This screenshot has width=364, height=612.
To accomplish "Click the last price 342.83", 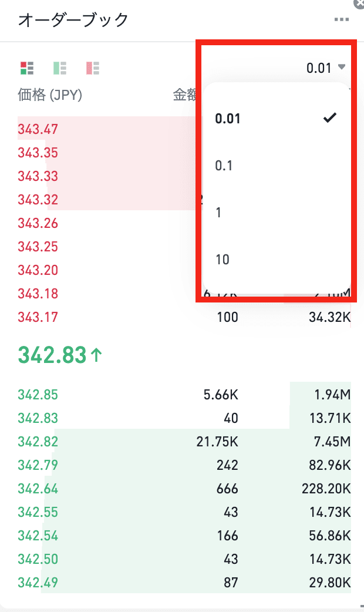I will (x=52, y=355).
